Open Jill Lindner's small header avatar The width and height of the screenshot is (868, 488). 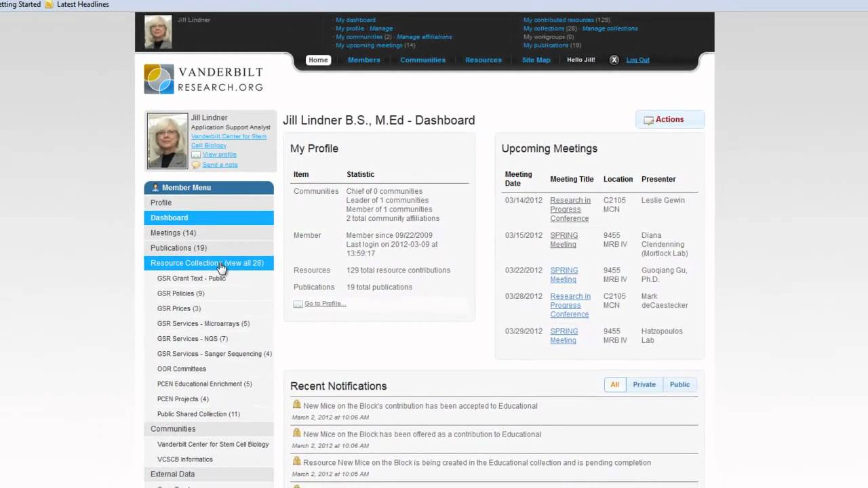tap(158, 32)
